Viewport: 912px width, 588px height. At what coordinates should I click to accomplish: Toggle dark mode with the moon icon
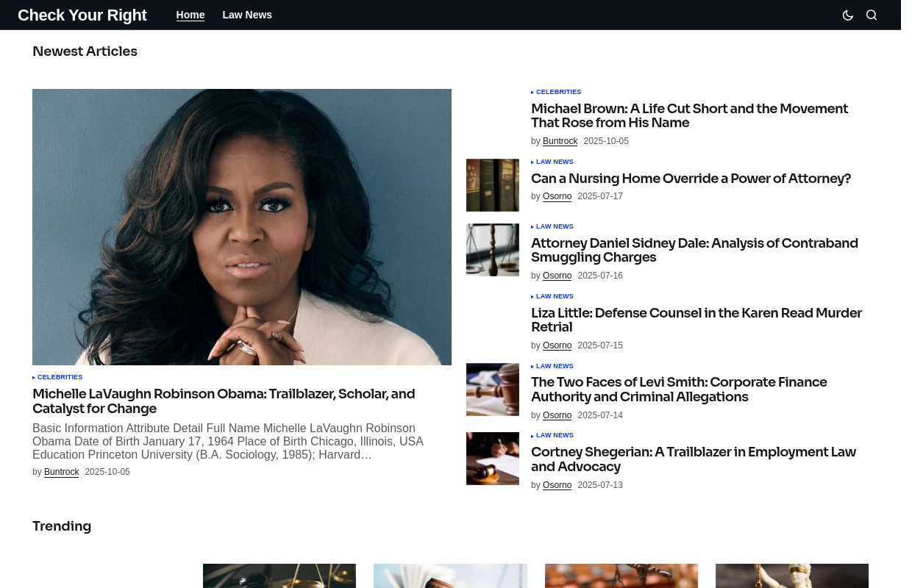pyautogui.click(x=847, y=15)
